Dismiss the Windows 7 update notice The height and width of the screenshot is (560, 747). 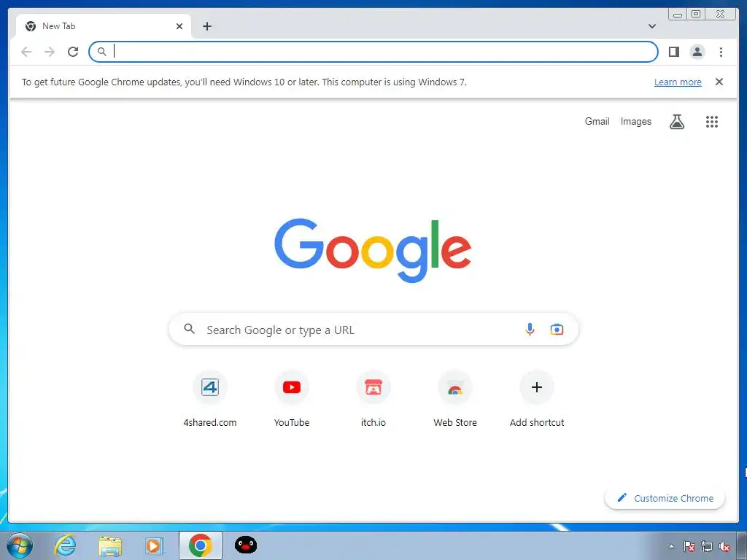[x=719, y=82]
